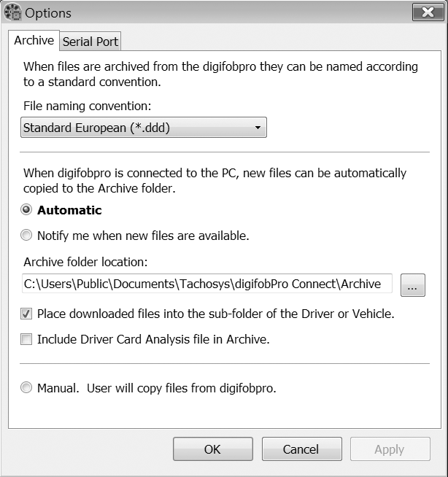Switch to the Serial Port tab
Viewport: 448px width, 477px height.
coord(90,42)
